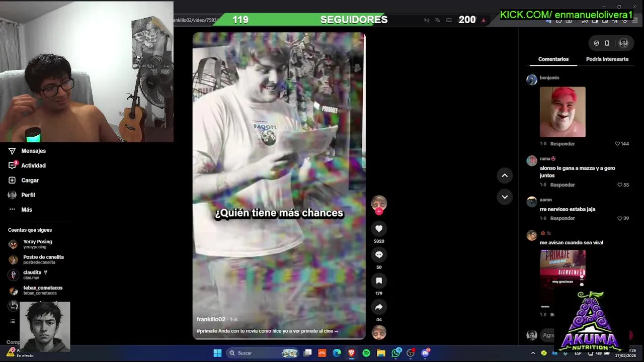Open the coin icon in top-right pill
The height and width of the screenshot is (362, 644).
pos(596,43)
